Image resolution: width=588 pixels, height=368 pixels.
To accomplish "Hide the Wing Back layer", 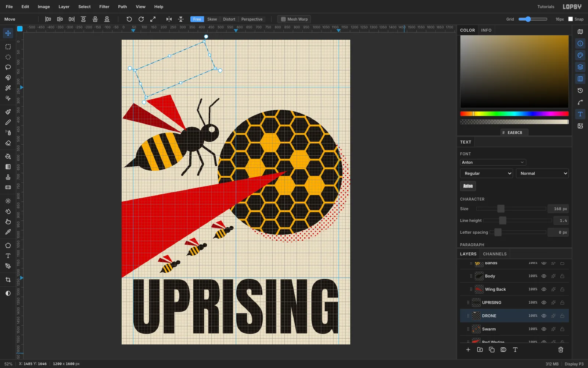I will click(544, 289).
